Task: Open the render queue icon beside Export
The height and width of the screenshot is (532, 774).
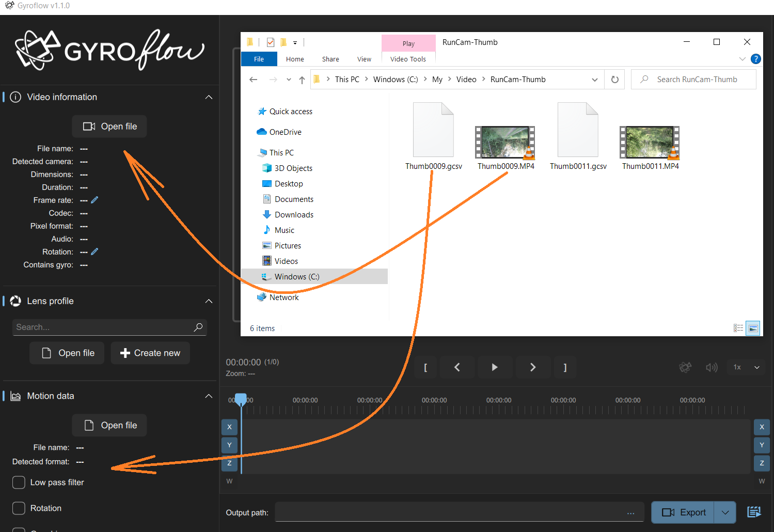Action: (754, 512)
